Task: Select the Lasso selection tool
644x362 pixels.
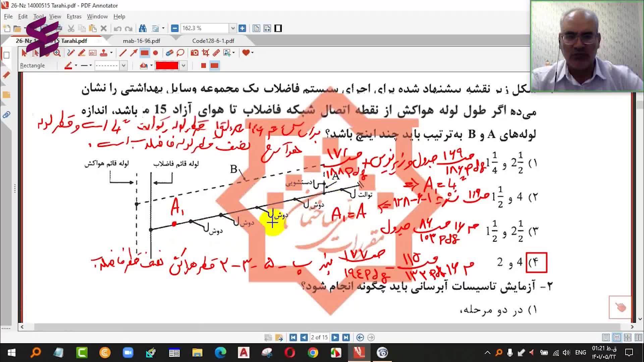Action: 180,53
